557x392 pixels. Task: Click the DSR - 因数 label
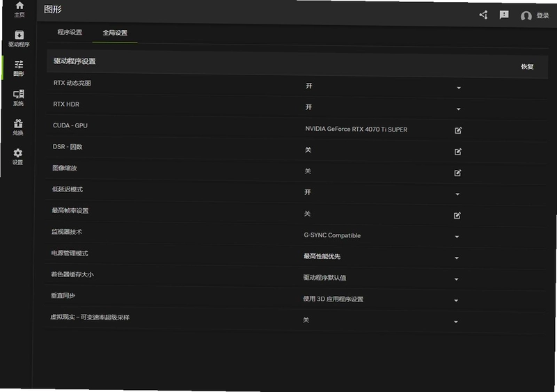[x=68, y=147]
